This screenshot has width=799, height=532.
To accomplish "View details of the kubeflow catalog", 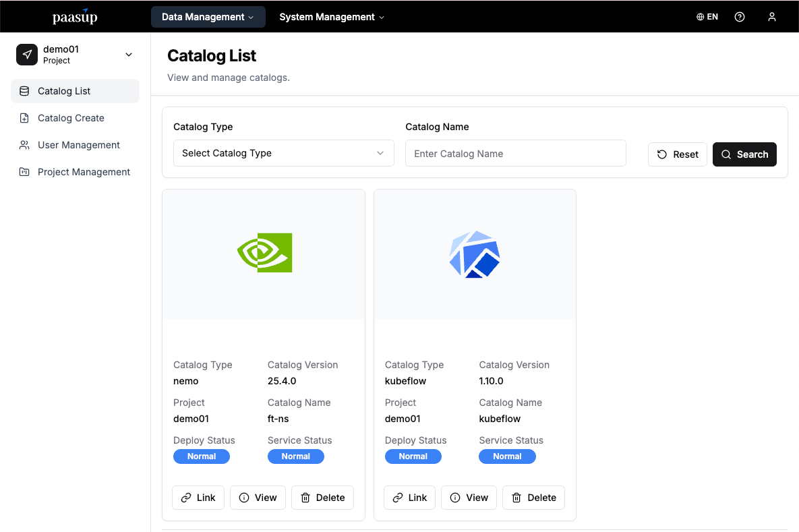I will point(469,498).
